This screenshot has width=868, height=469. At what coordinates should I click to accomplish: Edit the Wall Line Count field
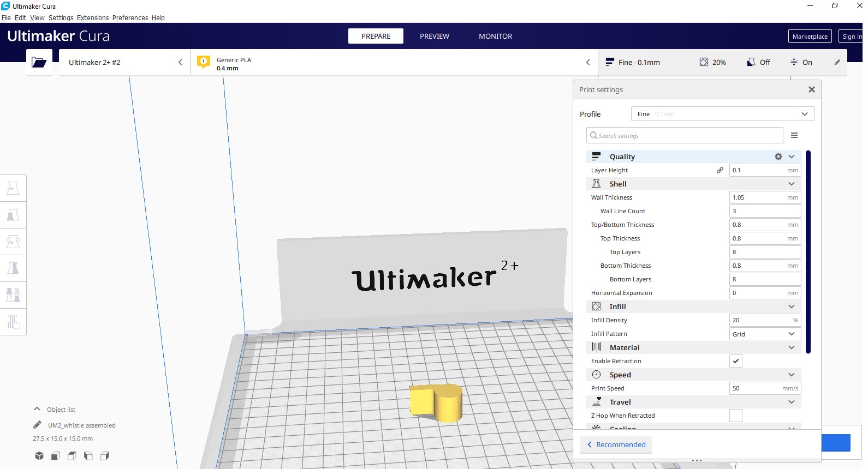pyautogui.click(x=765, y=211)
